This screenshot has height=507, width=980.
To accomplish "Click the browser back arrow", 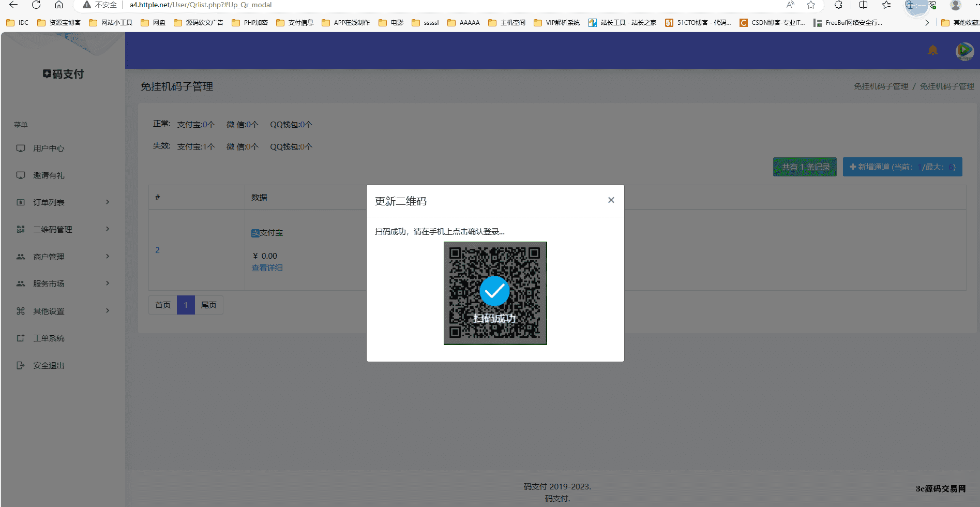I will pos(13,5).
